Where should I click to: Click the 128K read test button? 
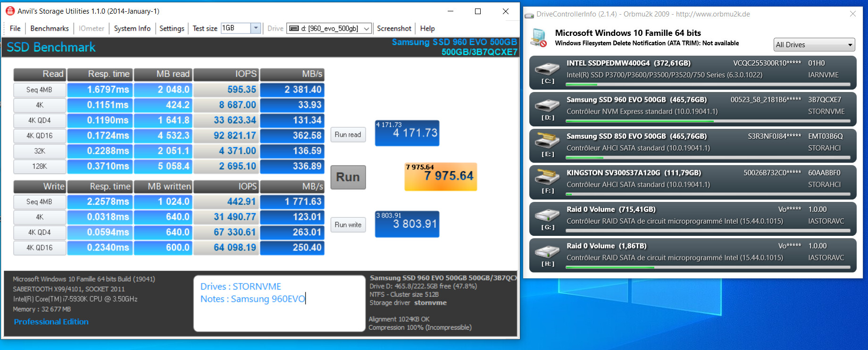tap(40, 166)
